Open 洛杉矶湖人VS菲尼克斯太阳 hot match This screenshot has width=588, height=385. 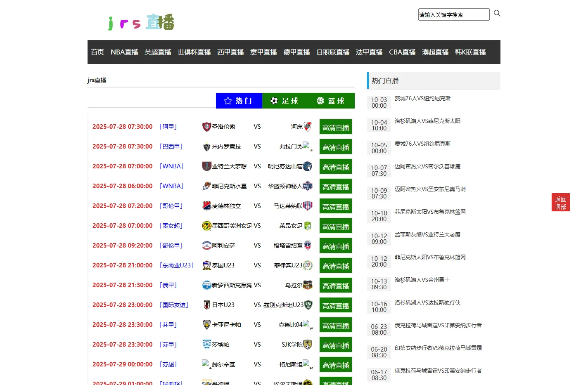(427, 121)
